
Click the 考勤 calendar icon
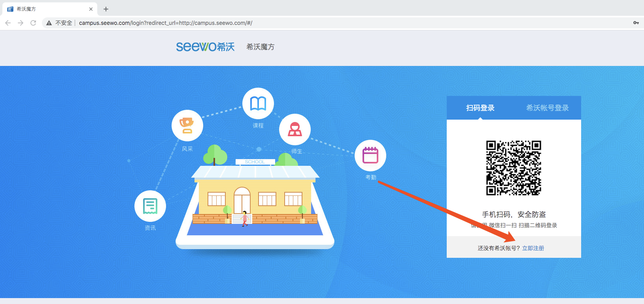370,156
